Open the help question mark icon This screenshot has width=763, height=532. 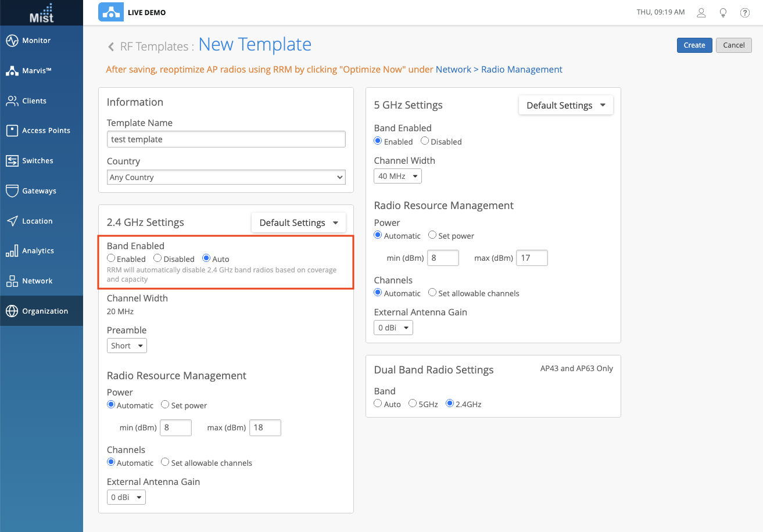point(744,13)
